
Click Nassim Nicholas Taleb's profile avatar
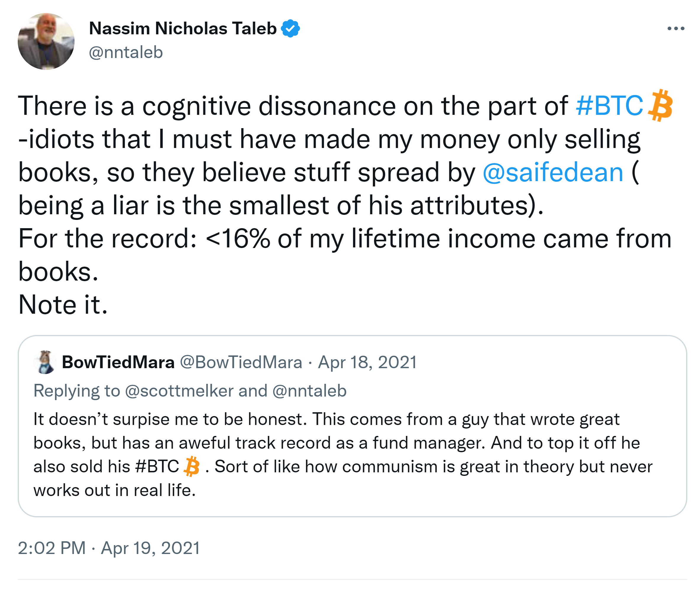click(x=46, y=41)
